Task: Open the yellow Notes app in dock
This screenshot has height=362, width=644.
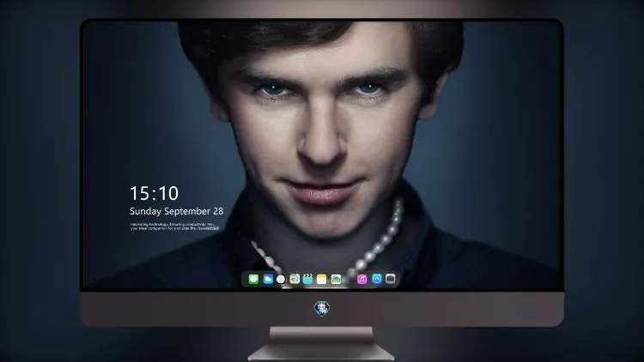Action: pyautogui.click(x=322, y=279)
